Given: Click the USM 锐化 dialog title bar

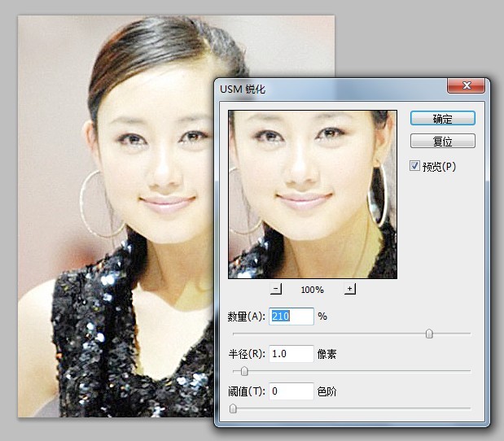Looking at the screenshot, I should [326, 87].
